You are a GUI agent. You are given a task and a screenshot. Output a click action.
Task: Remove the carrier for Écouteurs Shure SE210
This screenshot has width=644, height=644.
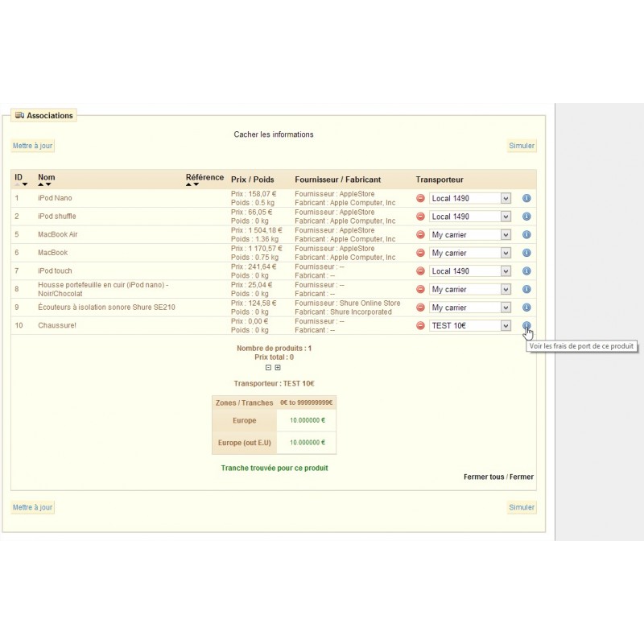pyautogui.click(x=420, y=308)
